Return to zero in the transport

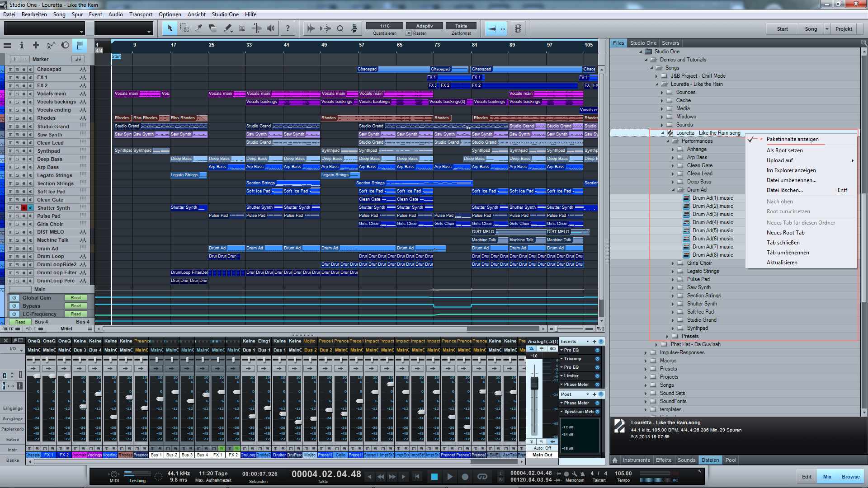click(417, 476)
